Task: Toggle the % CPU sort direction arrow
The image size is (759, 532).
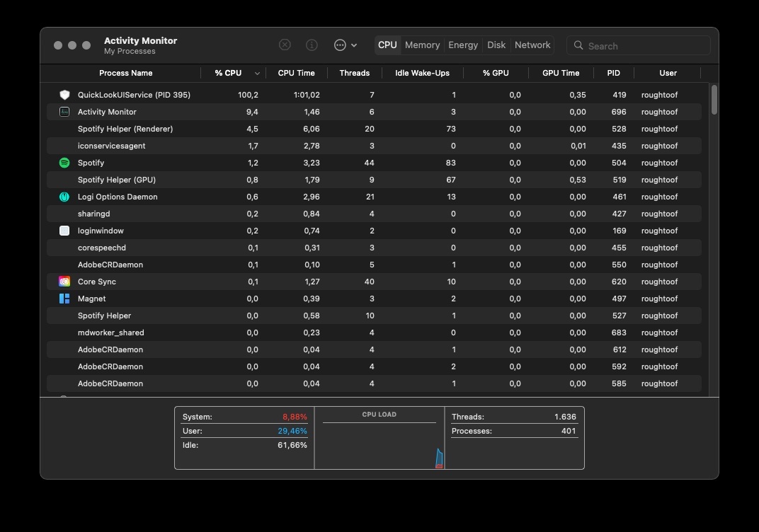Action: point(257,74)
